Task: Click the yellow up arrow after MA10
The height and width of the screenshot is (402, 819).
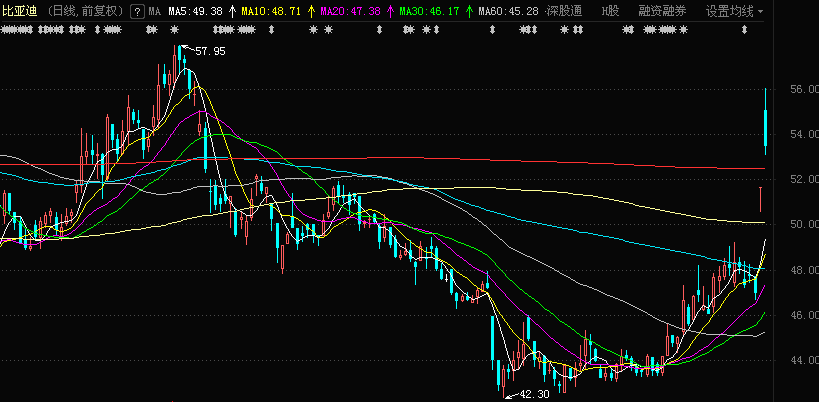Action: coord(311,11)
